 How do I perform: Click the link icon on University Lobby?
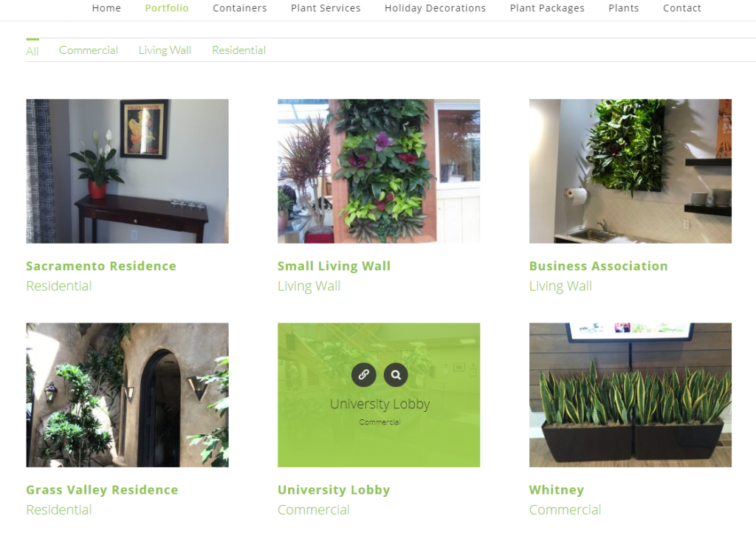click(363, 374)
